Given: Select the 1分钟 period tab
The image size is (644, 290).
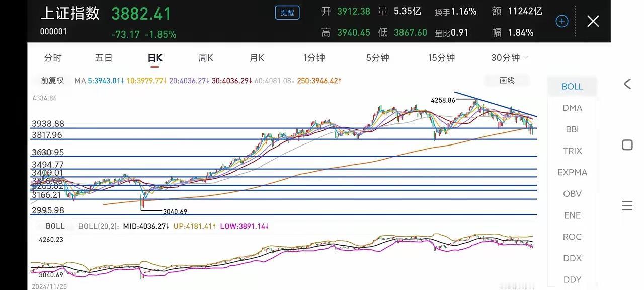Looking at the screenshot, I should click(314, 58).
